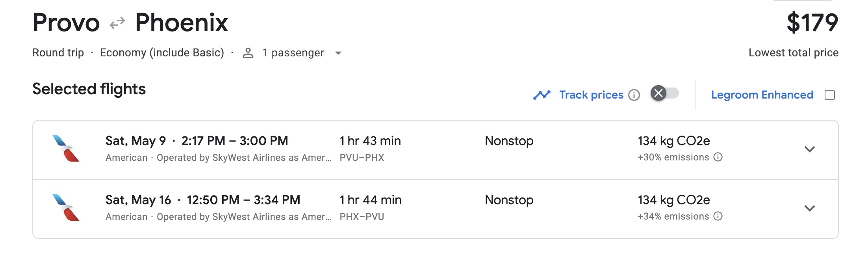The image size is (868, 257).
Task: Enable the Legroom Enhanced checkbox
Action: coord(830,94)
